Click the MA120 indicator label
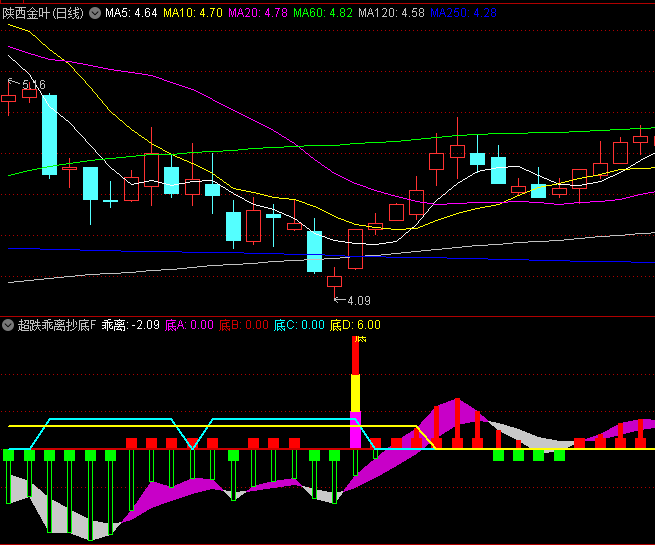The width and height of the screenshot is (655, 545). point(391,13)
